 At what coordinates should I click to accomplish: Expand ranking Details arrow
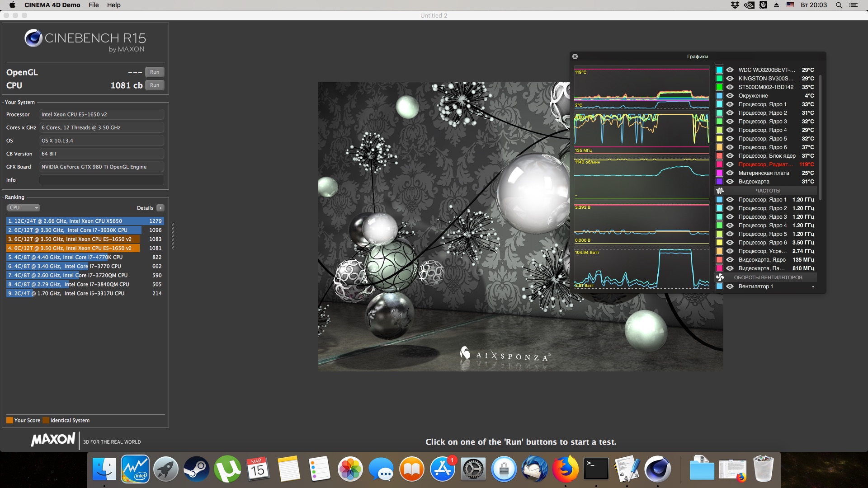(x=160, y=208)
